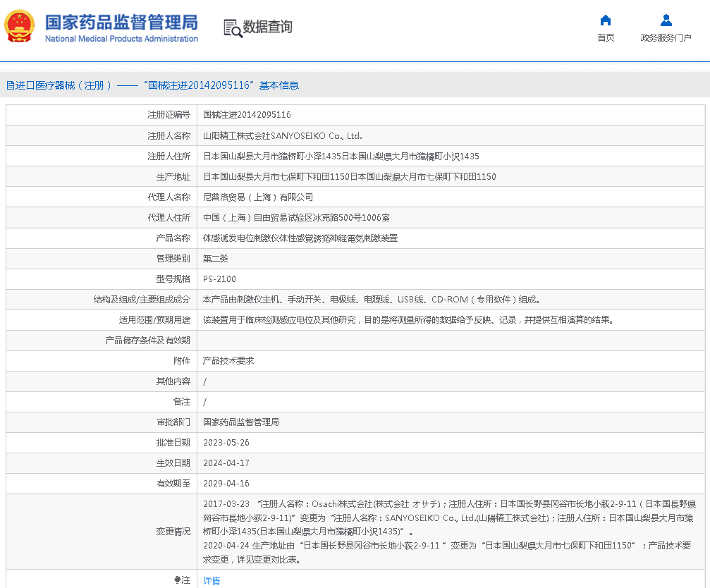Click the 2020-04-24 change record entry
This screenshot has height=588, width=710.
[226, 546]
